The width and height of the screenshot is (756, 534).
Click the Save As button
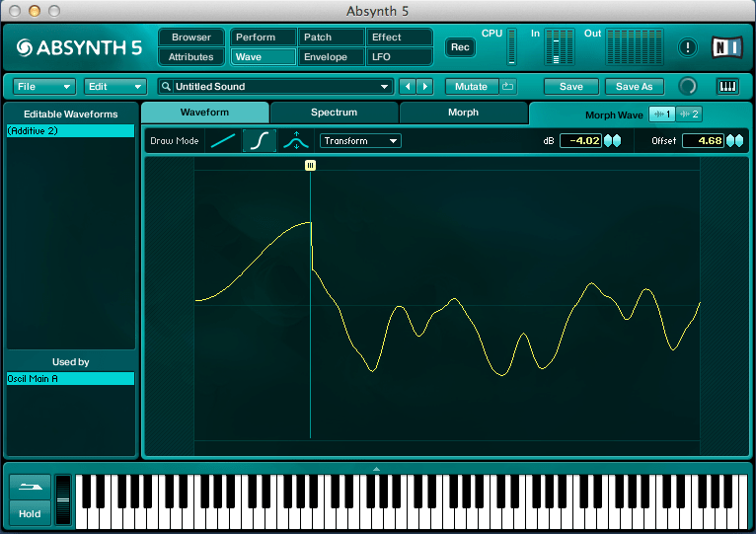[634, 87]
